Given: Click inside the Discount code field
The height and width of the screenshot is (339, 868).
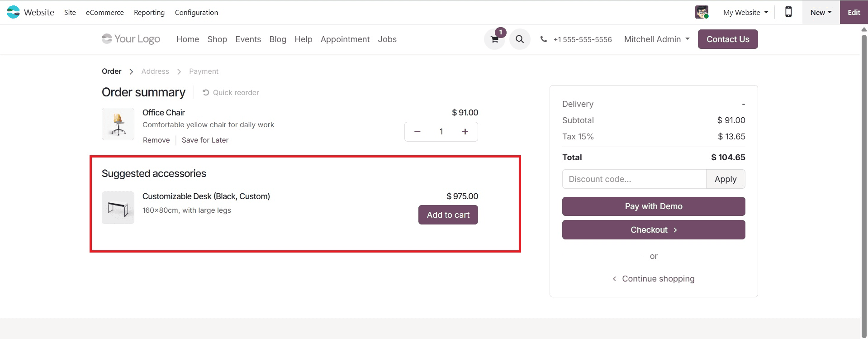Looking at the screenshot, I should tap(633, 179).
